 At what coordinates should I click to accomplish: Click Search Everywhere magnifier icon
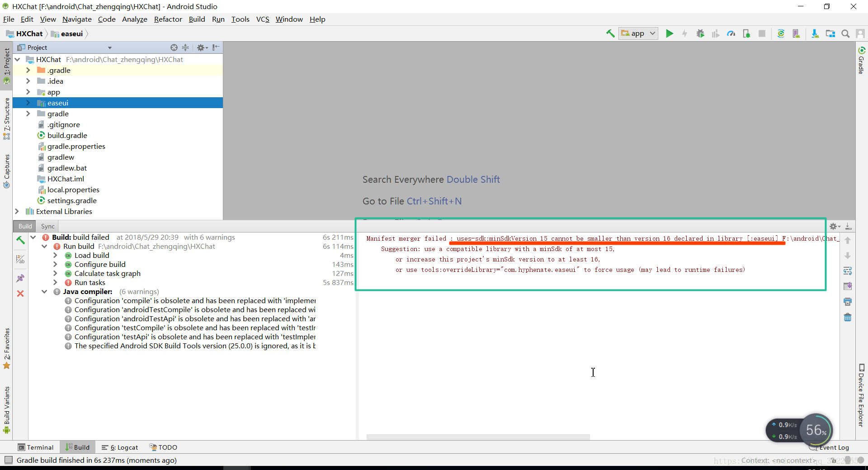click(845, 33)
